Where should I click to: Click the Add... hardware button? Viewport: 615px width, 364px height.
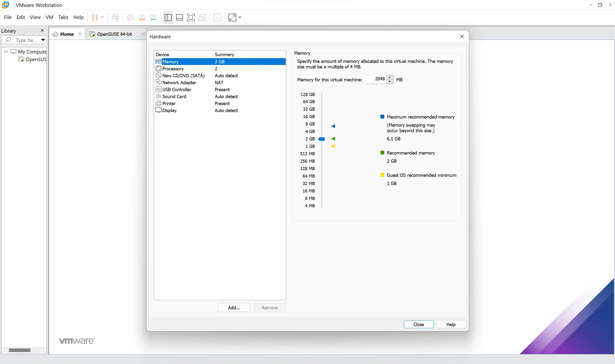pos(234,308)
